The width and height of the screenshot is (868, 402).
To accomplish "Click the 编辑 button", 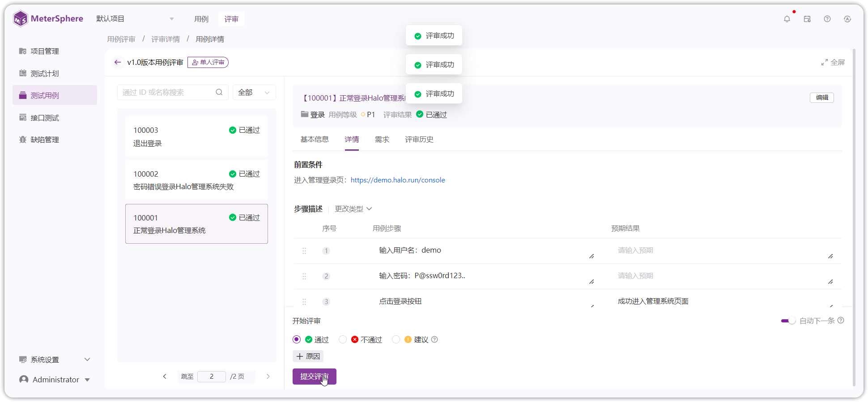I will point(822,97).
